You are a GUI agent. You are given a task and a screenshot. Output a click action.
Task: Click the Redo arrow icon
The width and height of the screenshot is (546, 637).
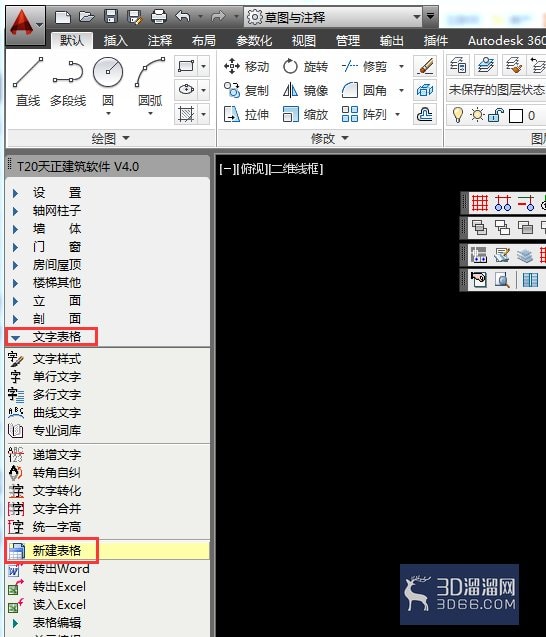tap(218, 17)
